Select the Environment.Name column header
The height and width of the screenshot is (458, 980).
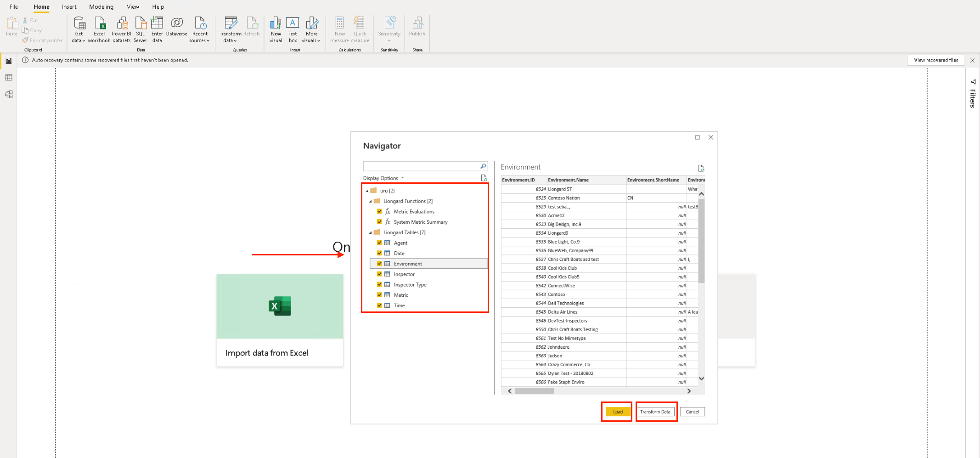click(586, 180)
